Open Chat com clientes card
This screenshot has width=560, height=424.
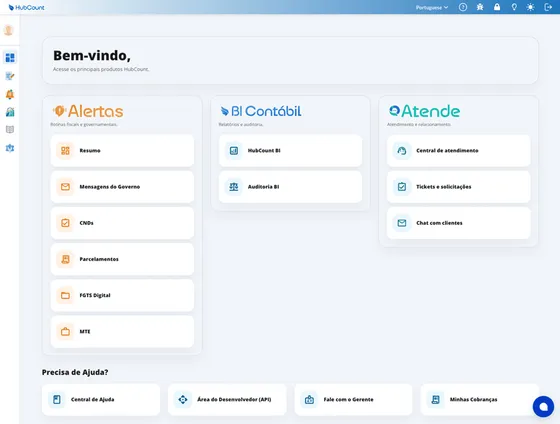[x=459, y=223]
